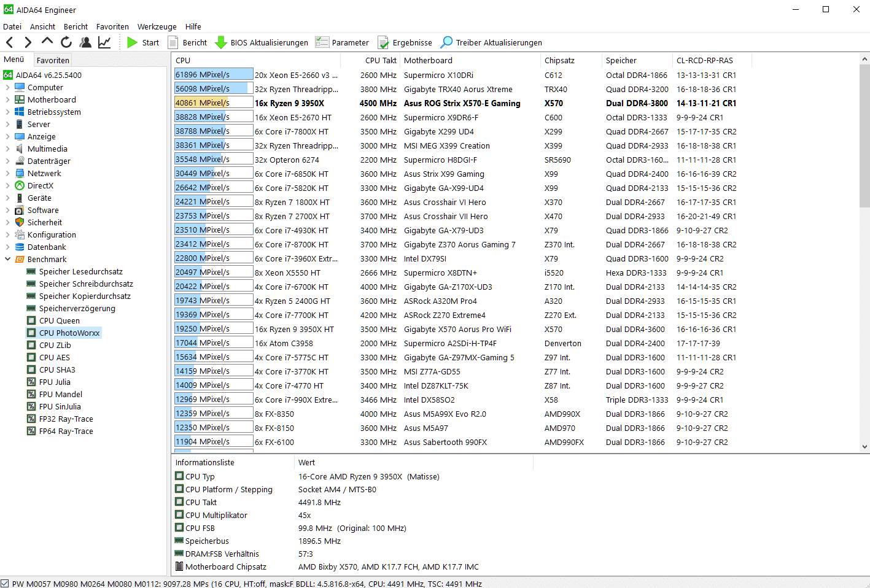Open the CPU AES benchmark icon
870x588 pixels.
click(31, 357)
